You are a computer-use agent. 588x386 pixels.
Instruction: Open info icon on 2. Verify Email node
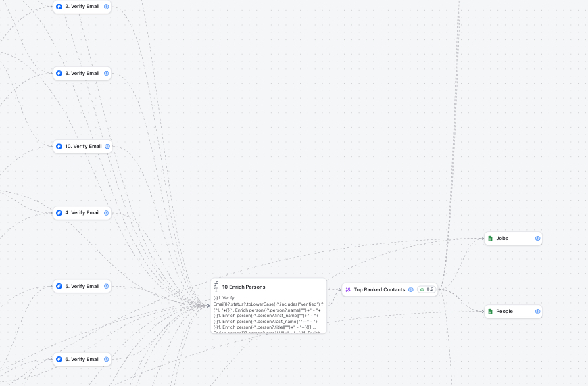107,7
